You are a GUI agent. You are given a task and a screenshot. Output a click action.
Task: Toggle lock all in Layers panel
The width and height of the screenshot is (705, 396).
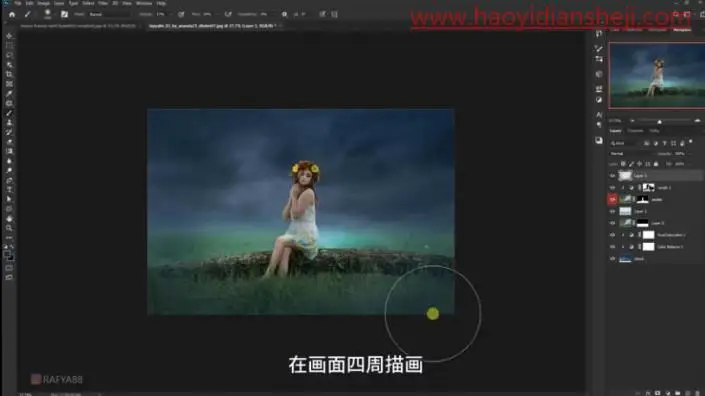pos(656,164)
